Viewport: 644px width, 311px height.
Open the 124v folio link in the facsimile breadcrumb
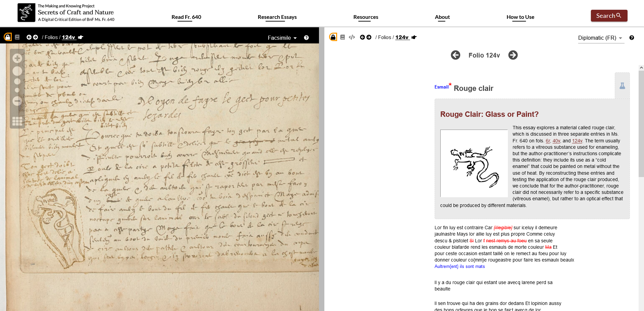point(68,37)
